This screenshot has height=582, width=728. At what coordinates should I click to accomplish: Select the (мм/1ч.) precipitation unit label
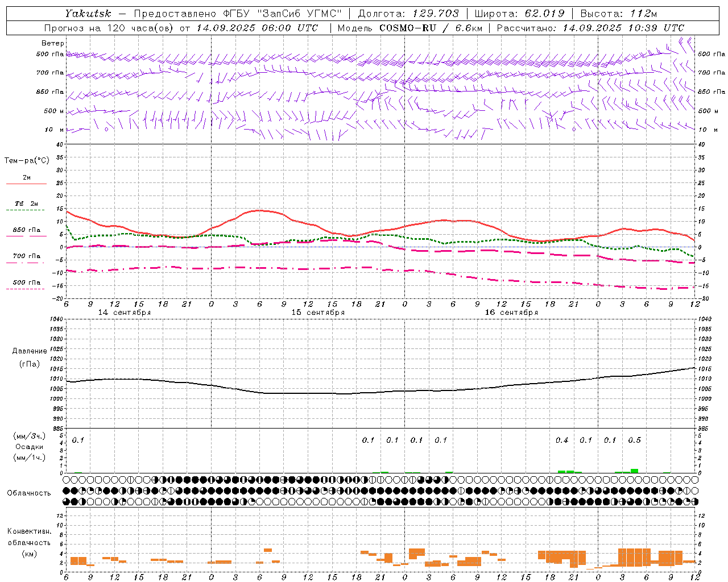30,458
